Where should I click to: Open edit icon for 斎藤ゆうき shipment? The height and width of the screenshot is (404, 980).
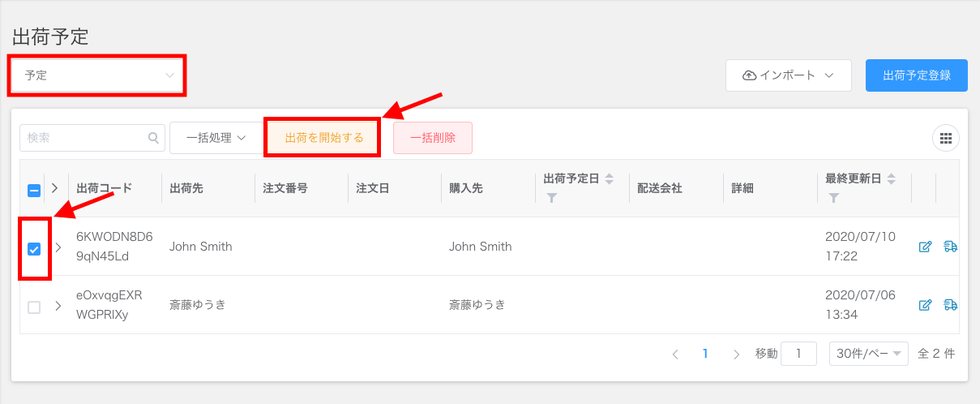click(x=925, y=305)
